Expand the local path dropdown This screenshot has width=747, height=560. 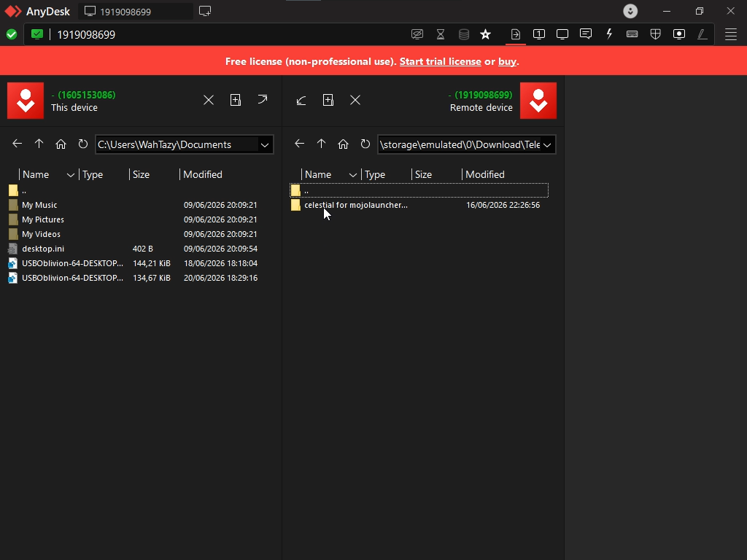265,145
